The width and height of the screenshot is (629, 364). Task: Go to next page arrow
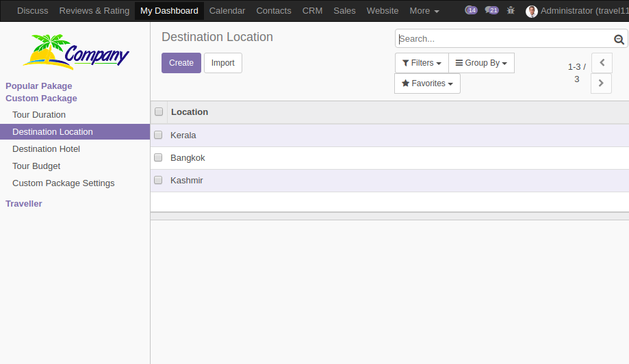(601, 83)
